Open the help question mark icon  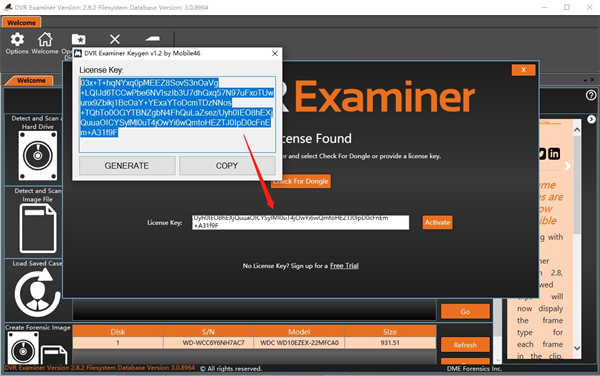tap(591, 95)
